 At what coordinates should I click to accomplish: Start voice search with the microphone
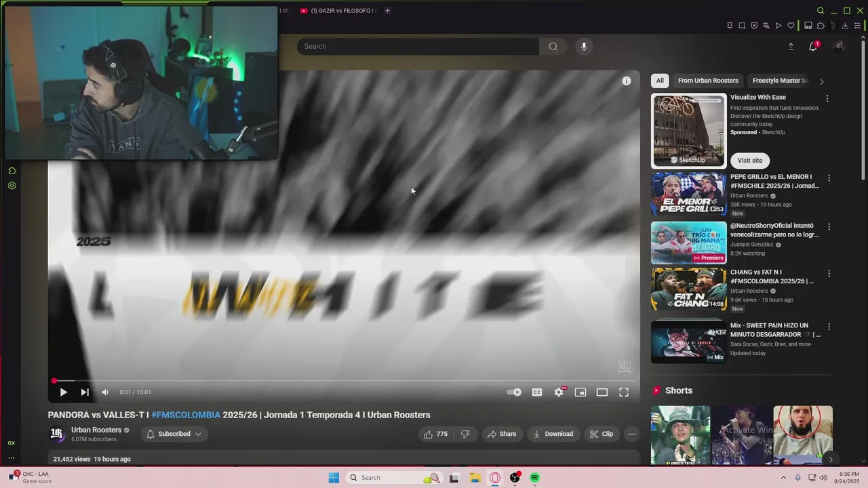click(x=584, y=46)
